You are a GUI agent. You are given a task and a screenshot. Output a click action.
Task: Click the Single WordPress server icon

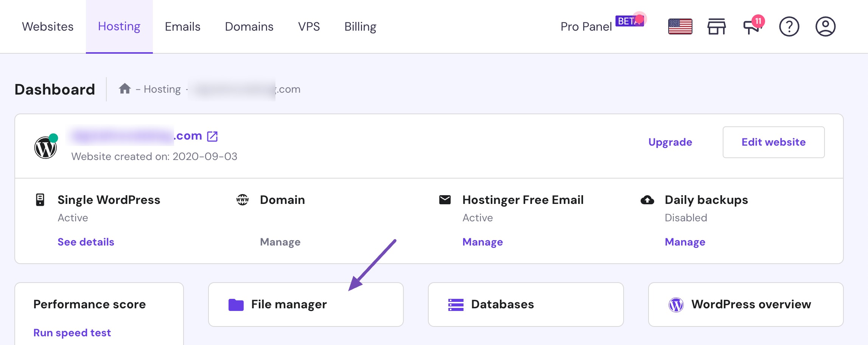tap(40, 200)
